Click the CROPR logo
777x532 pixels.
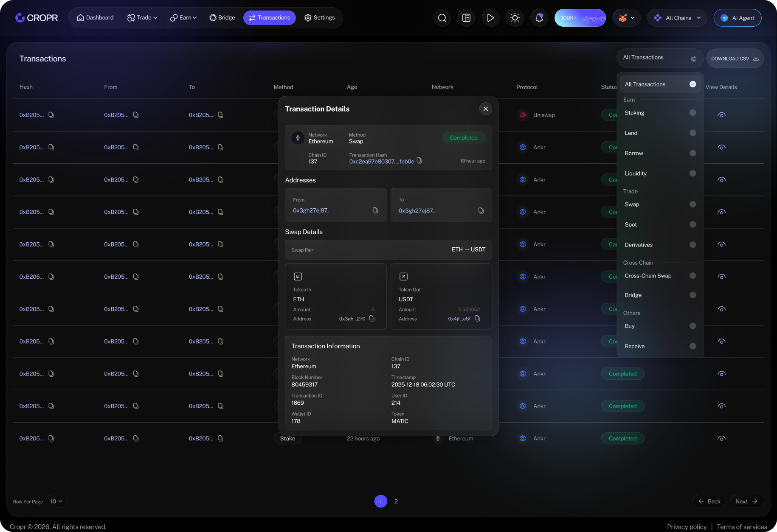[37, 18]
